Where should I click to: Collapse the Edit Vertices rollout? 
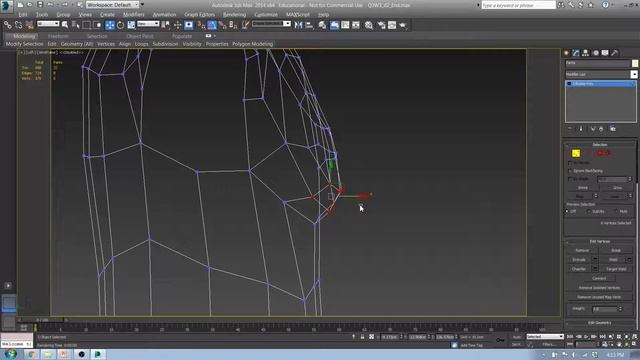(x=600, y=241)
